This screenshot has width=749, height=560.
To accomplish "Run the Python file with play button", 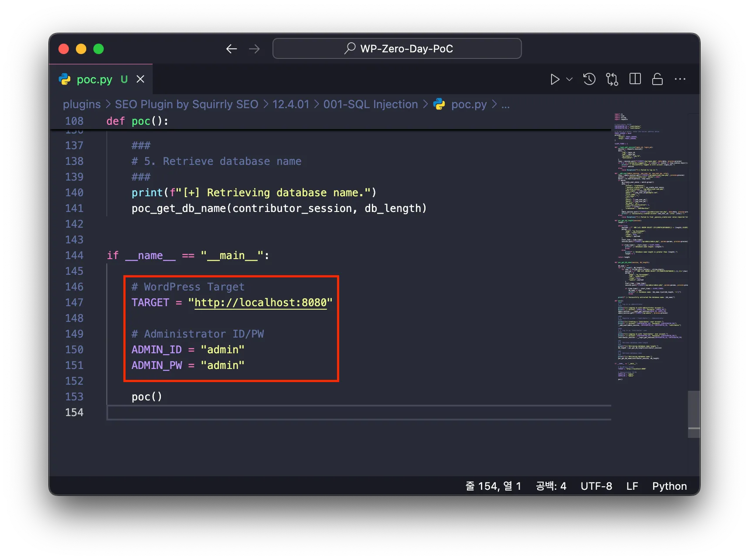I will [555, 79].
